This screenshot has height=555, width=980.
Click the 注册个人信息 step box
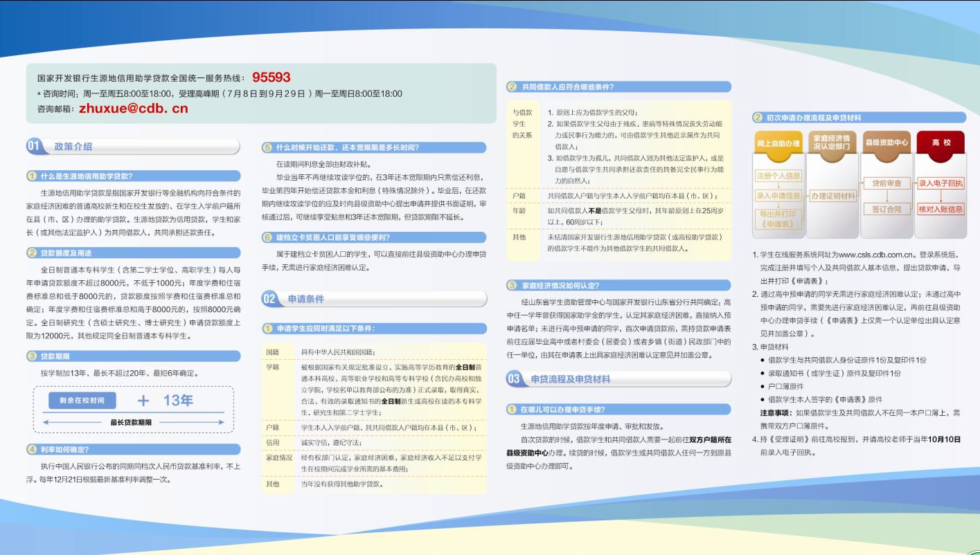[778, 176]
